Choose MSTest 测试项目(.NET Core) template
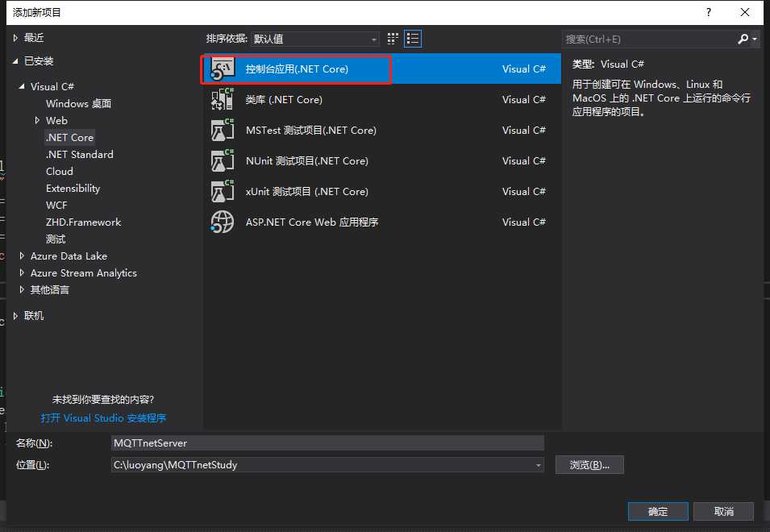The width and height of the screenshot is (770, 532). point(381,130)
